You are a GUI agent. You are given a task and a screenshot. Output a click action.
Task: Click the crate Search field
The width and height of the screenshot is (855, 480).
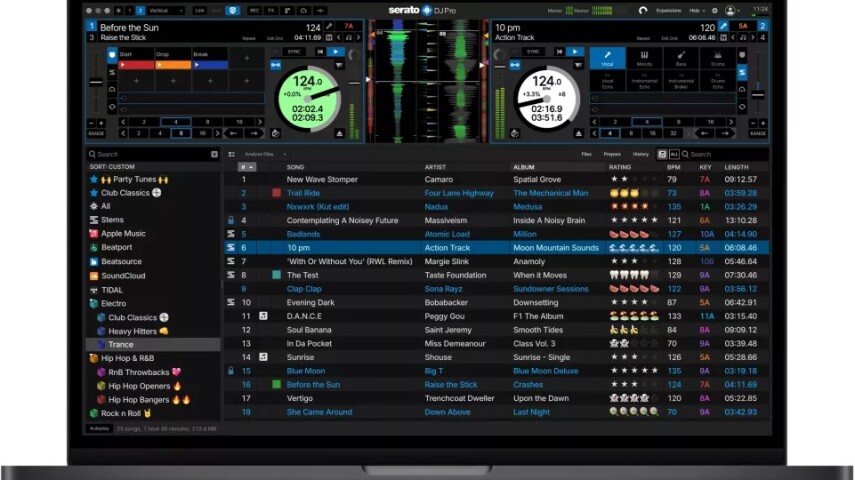click(153, 154)
